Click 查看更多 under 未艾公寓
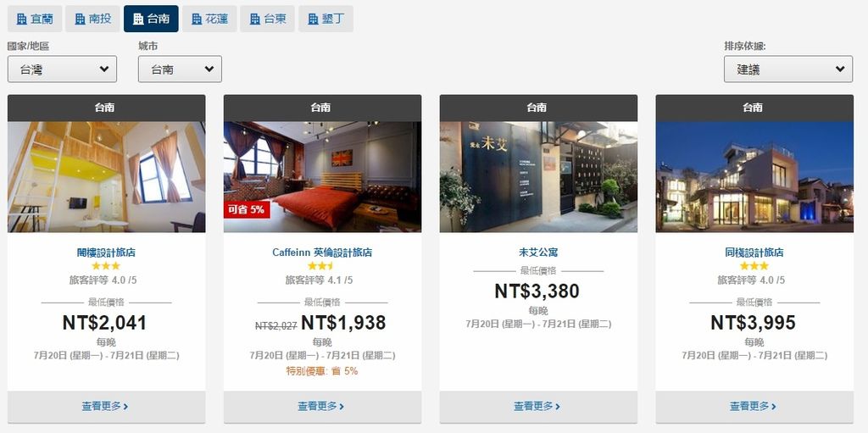Screen dimensions: 868x433 [x=537, y=407]
